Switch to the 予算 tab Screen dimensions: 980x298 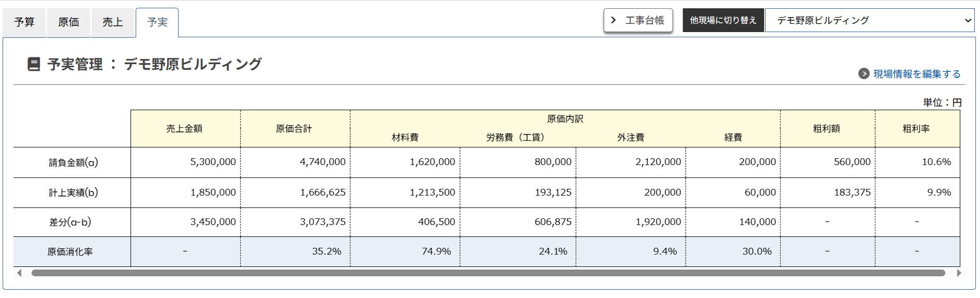point(24,22)
